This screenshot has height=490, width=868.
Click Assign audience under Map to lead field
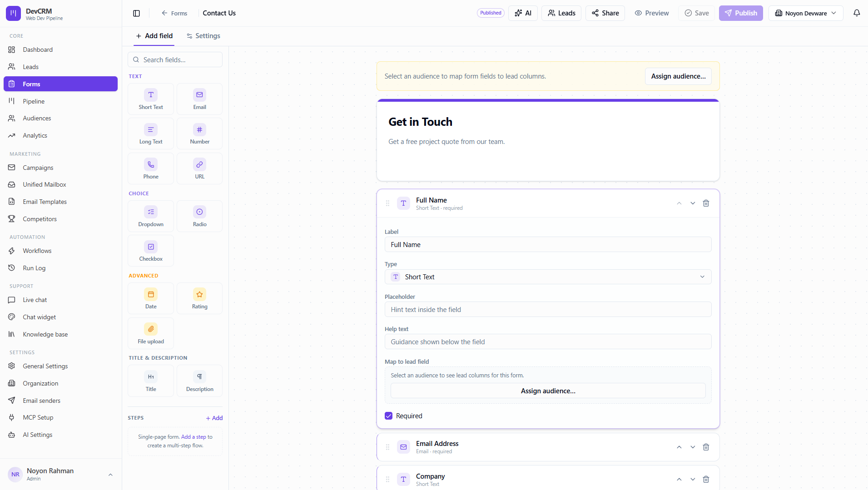tap(548, 391)
